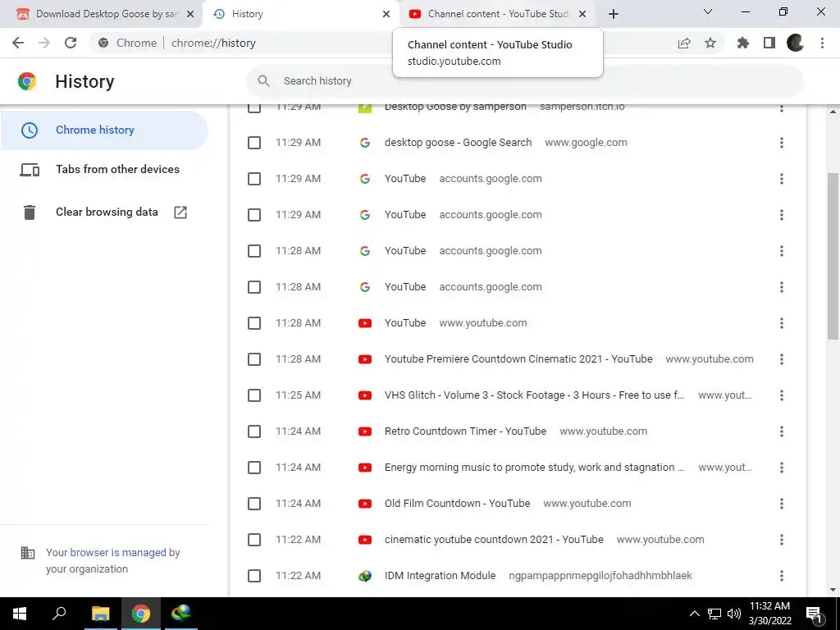Click the external link icon beside Clear browsing data

[x=180, y=212]
